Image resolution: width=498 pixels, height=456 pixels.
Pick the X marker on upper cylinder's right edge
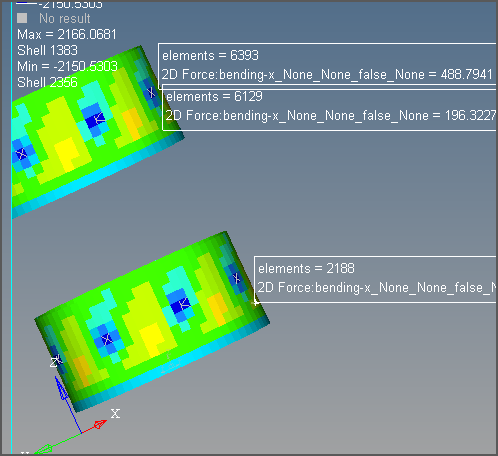151,92
